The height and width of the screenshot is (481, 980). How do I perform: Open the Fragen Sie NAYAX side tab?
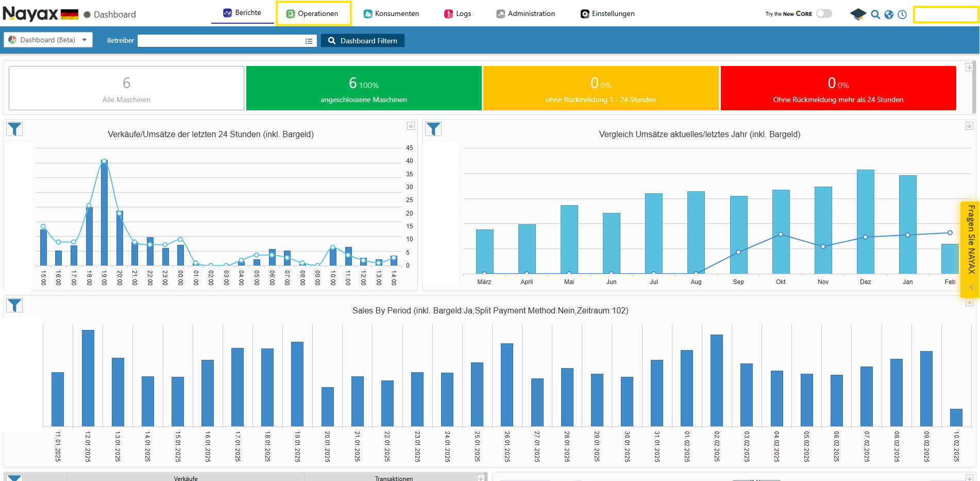[x=971, y=240]
